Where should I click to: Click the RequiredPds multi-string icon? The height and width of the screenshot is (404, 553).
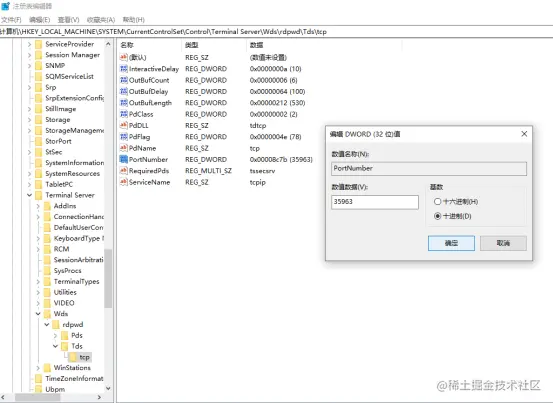click(x=123, y=171)
